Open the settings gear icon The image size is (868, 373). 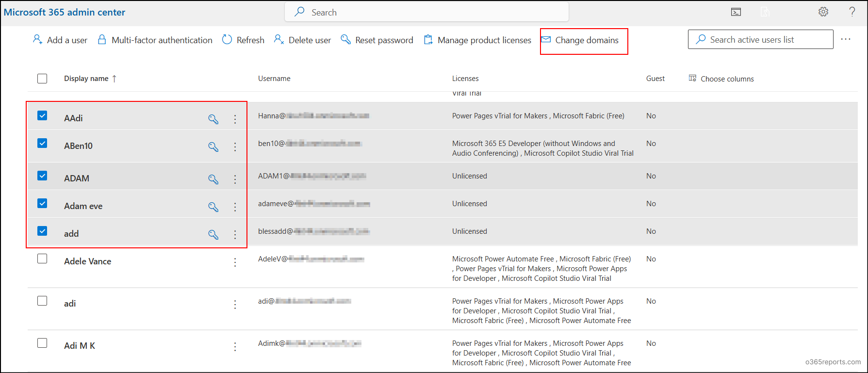pos(823,12)
